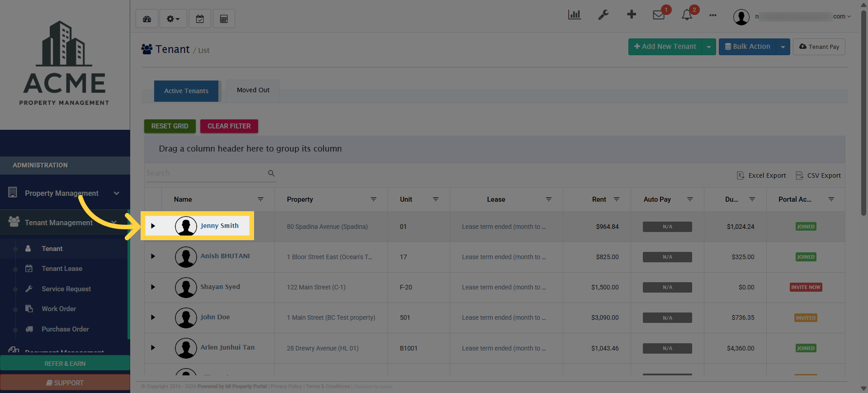Viewport: 868px width, 393px height.
Task: Click the SUPPORT button
Action: (65, 383)
